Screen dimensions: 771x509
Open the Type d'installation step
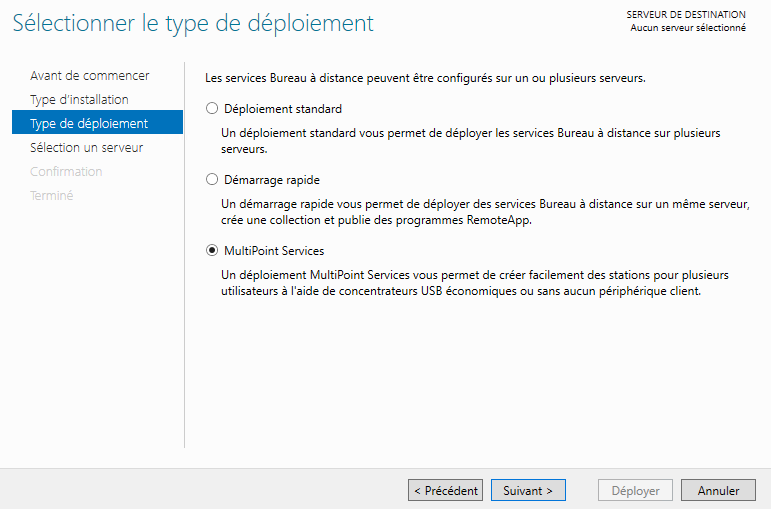click(79, 99)
